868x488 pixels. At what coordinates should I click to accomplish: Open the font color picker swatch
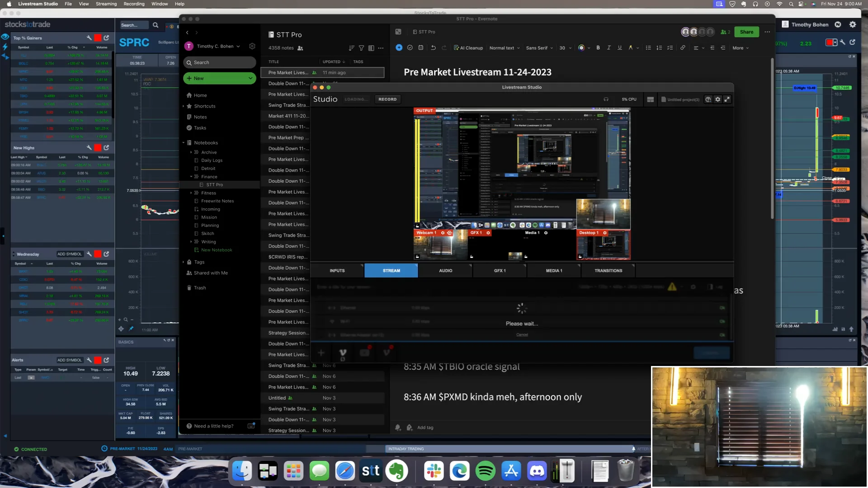coord(581,47)
